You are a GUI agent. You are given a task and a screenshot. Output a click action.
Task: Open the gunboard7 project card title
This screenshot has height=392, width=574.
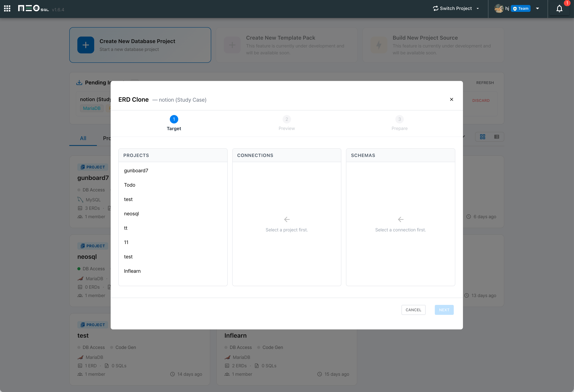point(93,178)
